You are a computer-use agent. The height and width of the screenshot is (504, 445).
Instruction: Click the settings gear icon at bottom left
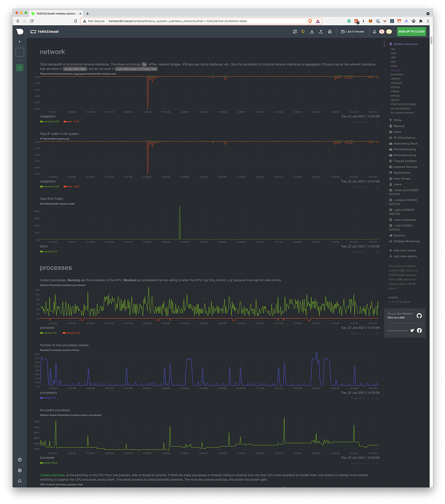pos(19,470)
